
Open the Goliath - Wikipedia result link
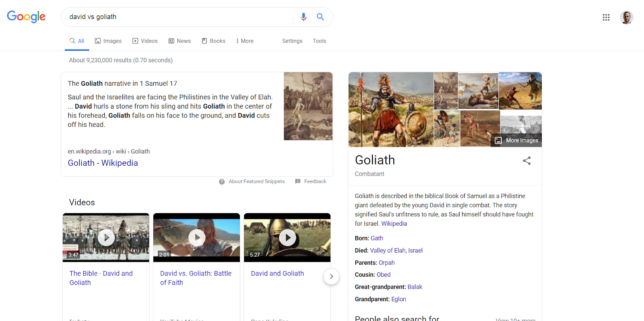103,163
